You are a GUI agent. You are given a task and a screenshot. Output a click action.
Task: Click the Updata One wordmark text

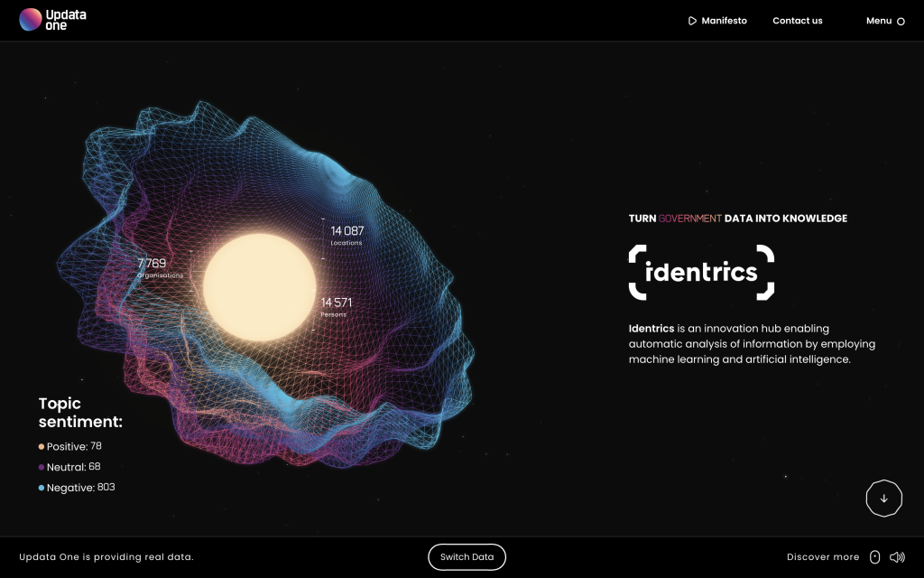[65, 20]
